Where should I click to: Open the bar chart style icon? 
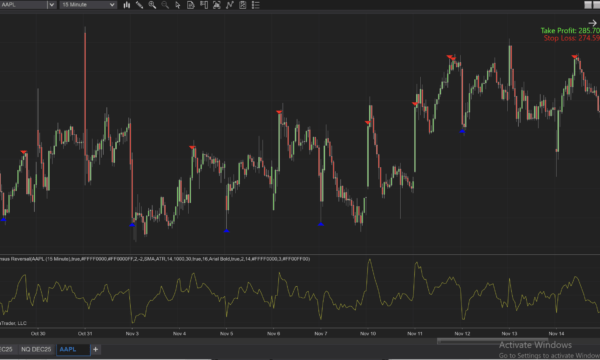point(127,5)
